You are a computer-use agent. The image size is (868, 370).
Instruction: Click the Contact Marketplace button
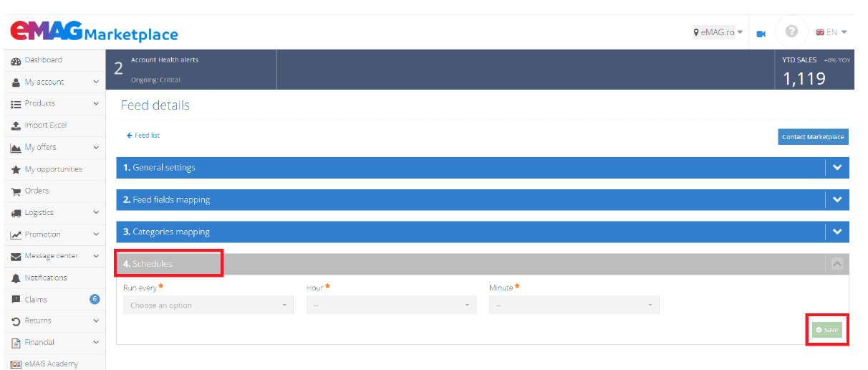(x=813, y=137)
